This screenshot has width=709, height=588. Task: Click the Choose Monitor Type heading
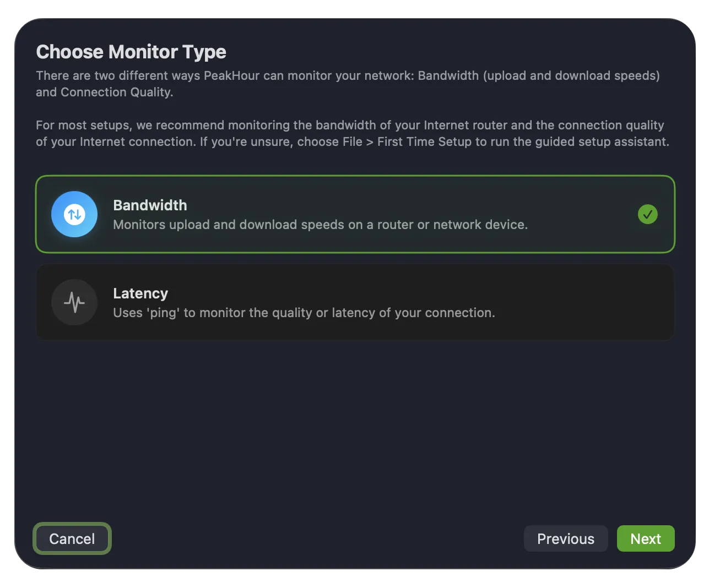pyautogui.click(x=131, y=52)
